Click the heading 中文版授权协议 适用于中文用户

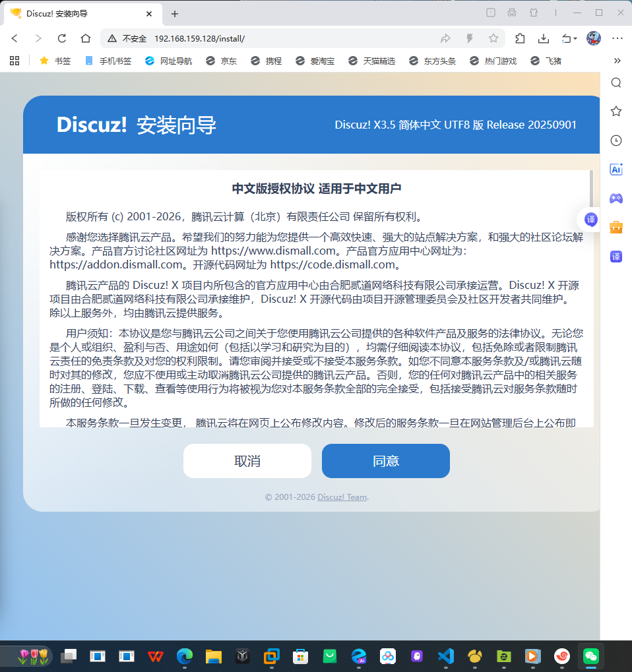point(317,189)
